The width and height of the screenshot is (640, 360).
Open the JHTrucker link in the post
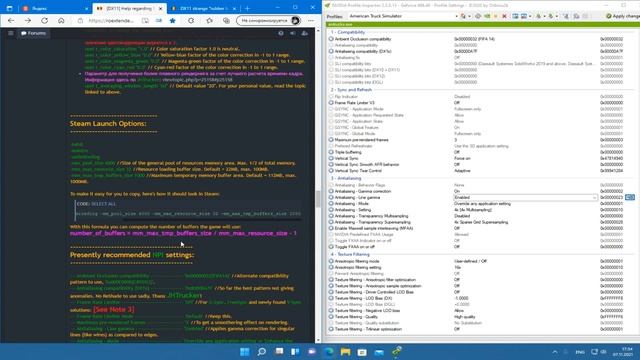184,295
